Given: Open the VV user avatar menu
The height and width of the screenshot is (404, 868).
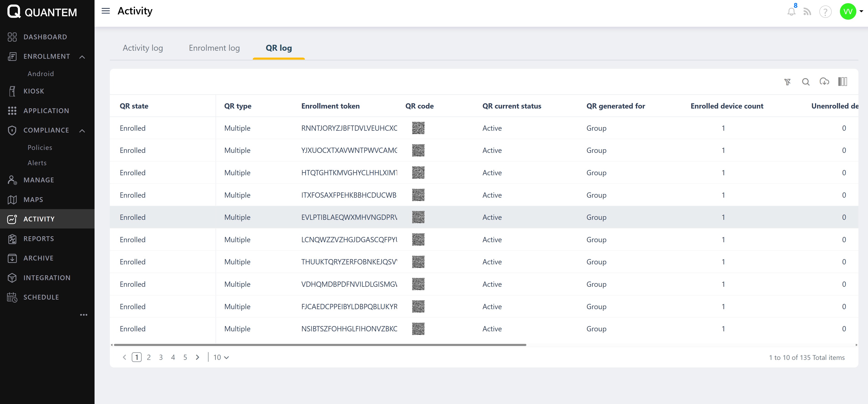Looking at the screenshot, I should (x=848, y=12).
